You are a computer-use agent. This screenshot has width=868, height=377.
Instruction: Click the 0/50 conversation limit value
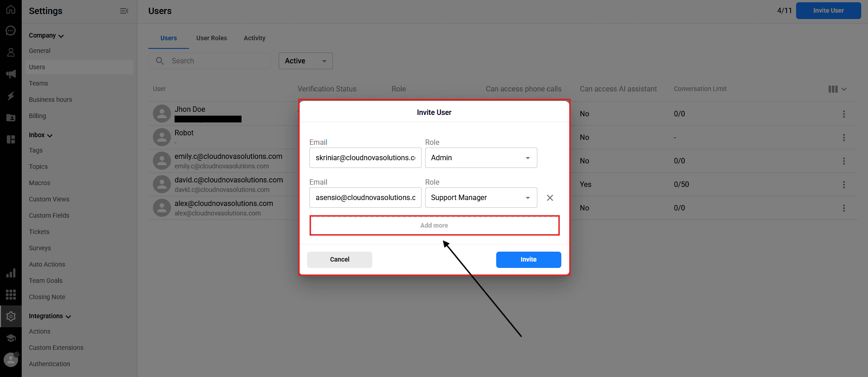click(682, 185)
